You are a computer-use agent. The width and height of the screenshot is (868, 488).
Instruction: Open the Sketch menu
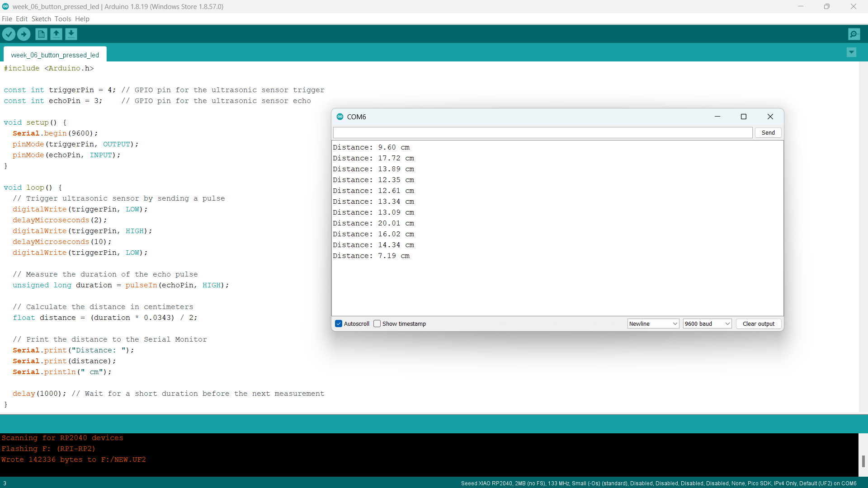click(x=41, y=19)
